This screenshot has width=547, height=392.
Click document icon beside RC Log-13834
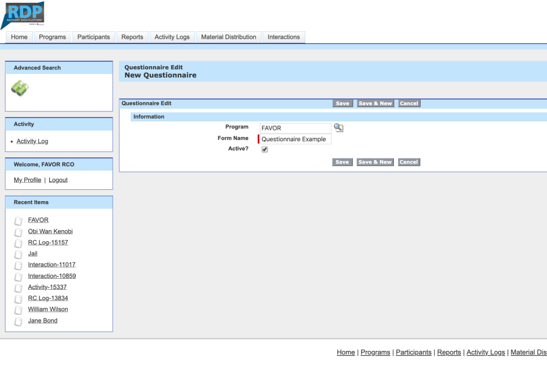click(18, 299)
